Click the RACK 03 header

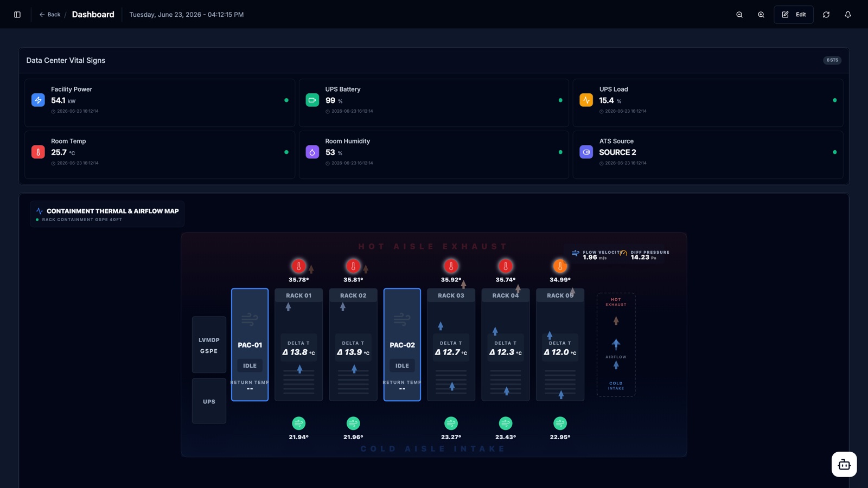(x=451, y=296)
